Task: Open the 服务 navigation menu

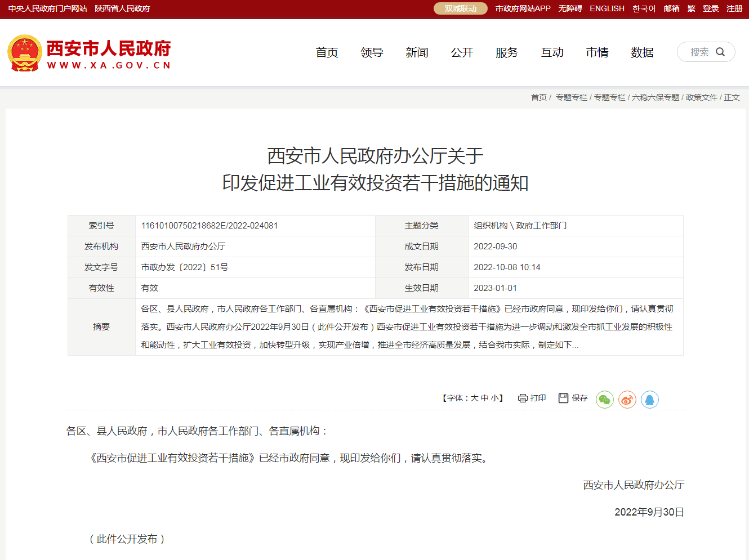Action: 507,53
